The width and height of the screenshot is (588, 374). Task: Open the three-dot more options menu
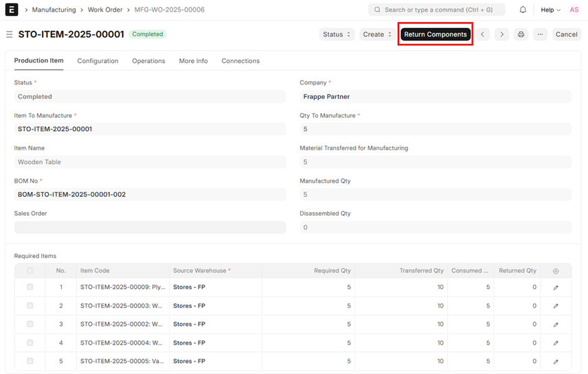pyautogui.click(x=540, y=34)
